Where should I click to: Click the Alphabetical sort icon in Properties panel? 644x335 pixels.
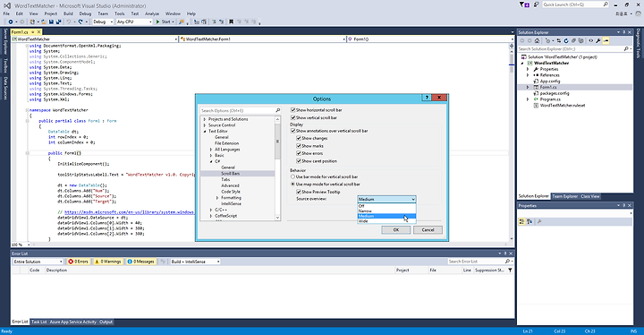tap(530, 222)
